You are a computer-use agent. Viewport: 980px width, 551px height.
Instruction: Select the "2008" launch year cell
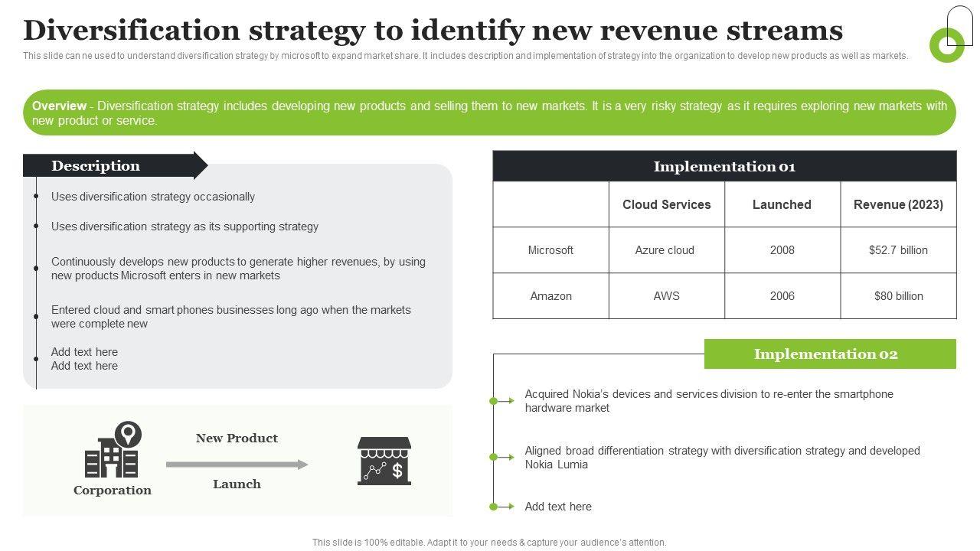point(782,250)
